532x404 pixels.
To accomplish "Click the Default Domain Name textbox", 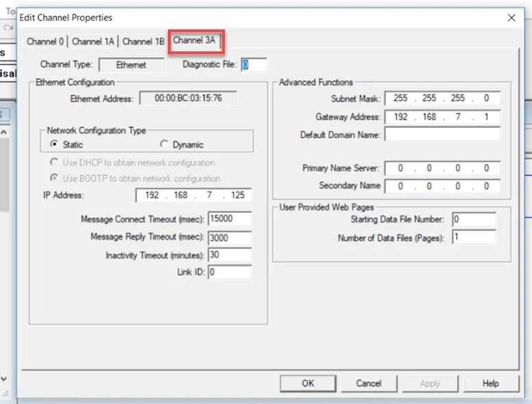I will (x=442, y=134).
